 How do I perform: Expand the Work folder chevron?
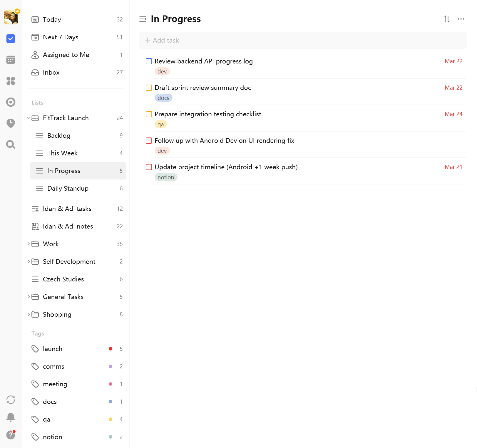tap(29, 244)
